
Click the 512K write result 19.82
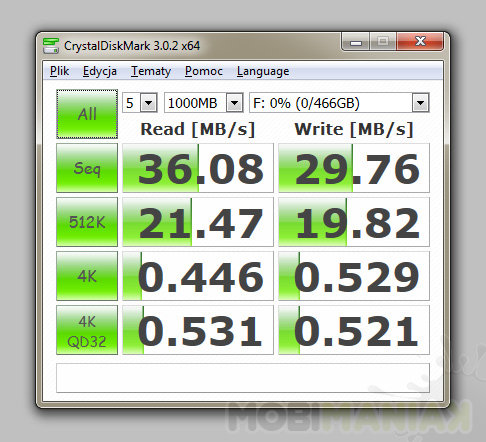(x=354, y=222)
